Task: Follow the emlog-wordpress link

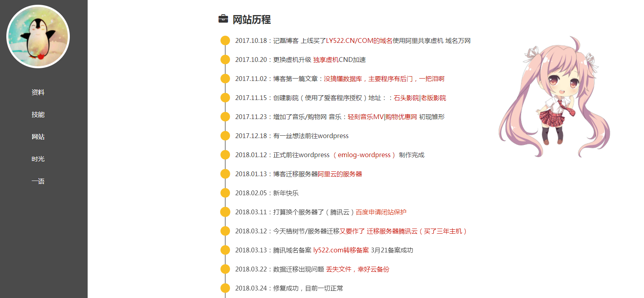Action: 364,155
